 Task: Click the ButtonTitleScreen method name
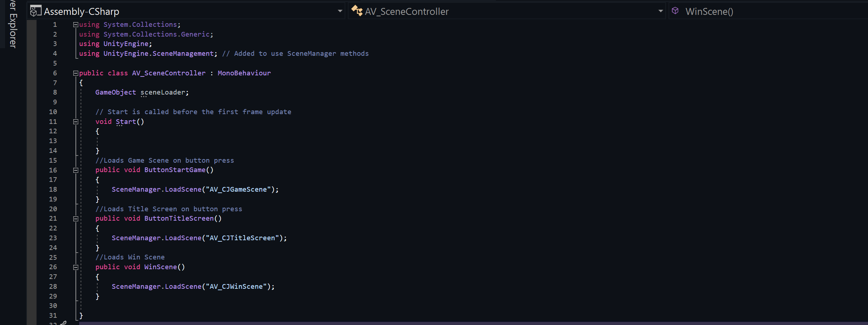pyautogui.click(x=179, y=218)
